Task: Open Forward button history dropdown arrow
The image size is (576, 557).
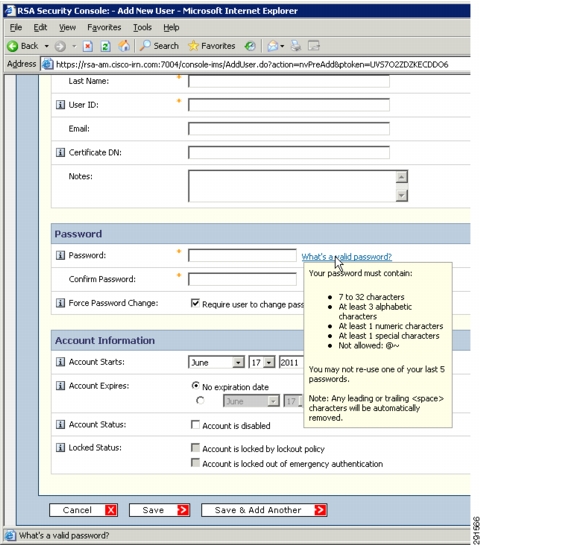Action: coord(74,46)
